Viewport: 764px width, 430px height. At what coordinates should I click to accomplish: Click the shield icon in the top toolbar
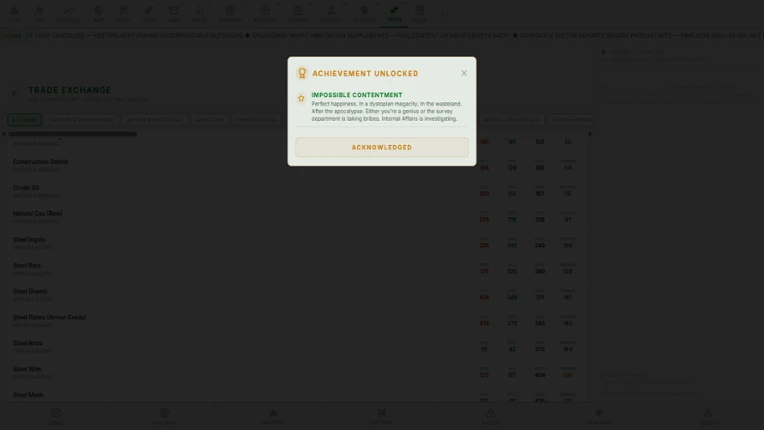(364, 14)
